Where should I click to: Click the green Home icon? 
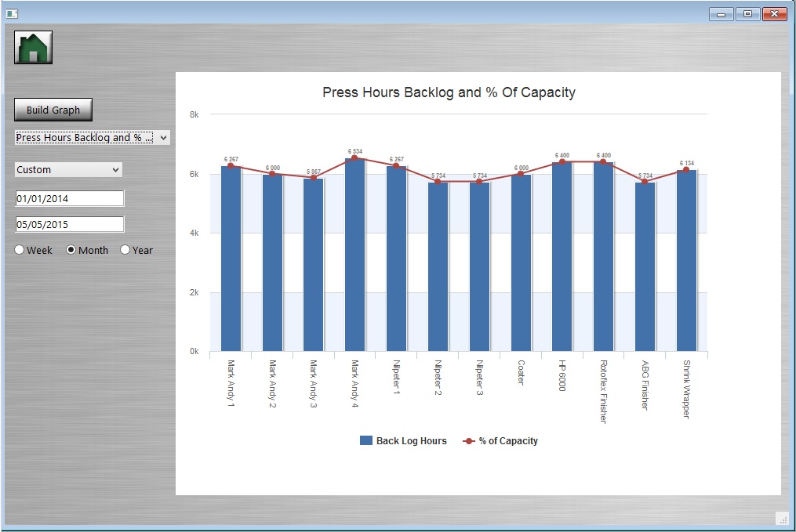(33, 48)
